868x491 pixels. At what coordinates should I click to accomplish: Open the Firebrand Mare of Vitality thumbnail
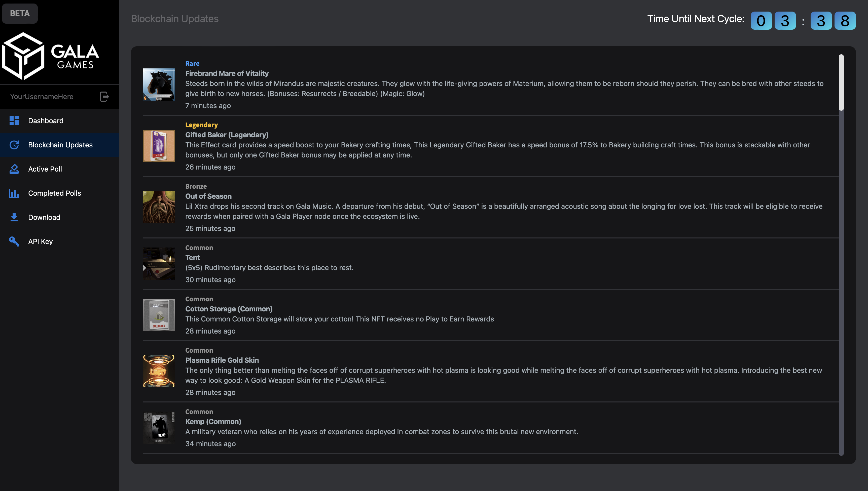coord(159,85)
